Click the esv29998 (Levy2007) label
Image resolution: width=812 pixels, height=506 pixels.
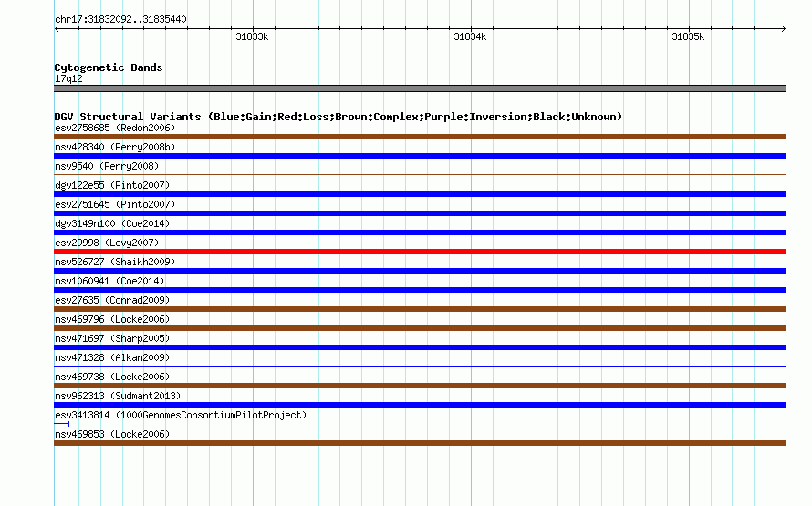tap(107, 243)
